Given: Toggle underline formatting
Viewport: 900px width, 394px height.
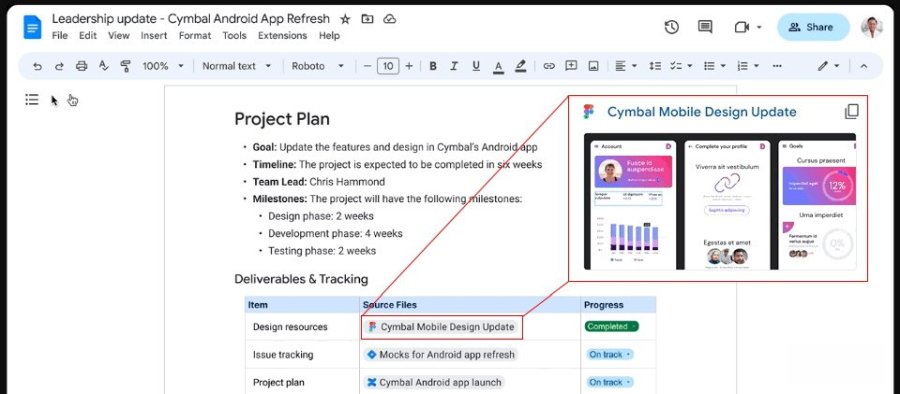Looking at the screenshot, I should coord(476,66).
